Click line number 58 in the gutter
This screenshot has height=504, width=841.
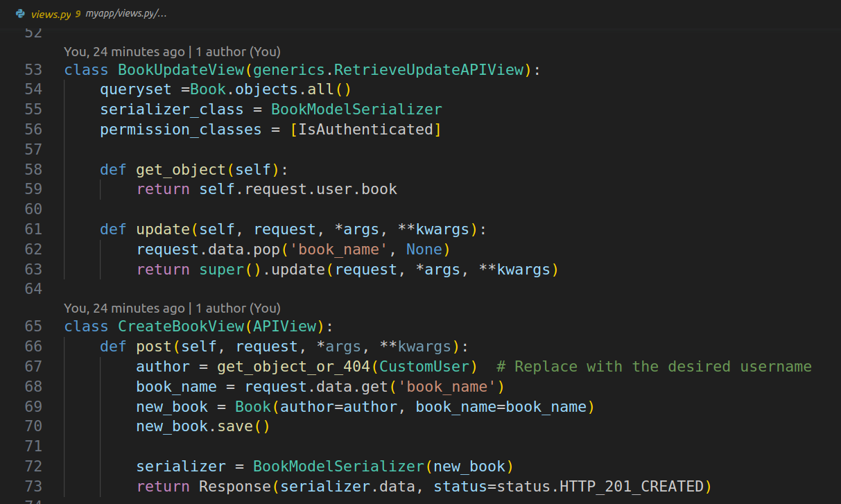(x=33, y=169)
